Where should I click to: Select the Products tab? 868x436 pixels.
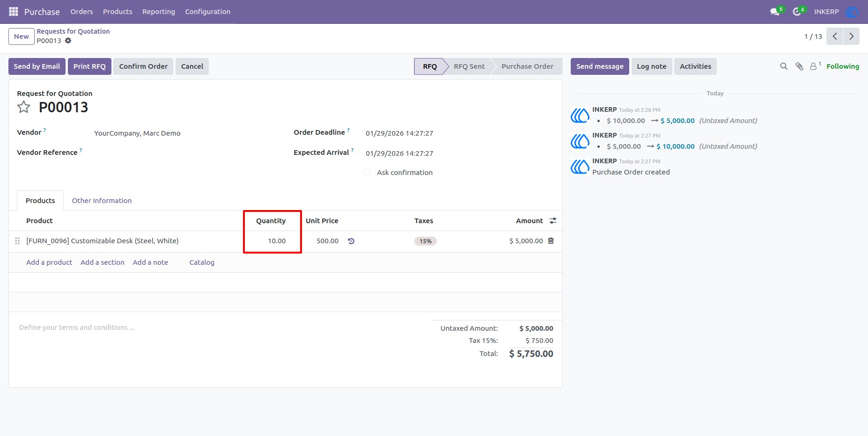tap(40, 201)
